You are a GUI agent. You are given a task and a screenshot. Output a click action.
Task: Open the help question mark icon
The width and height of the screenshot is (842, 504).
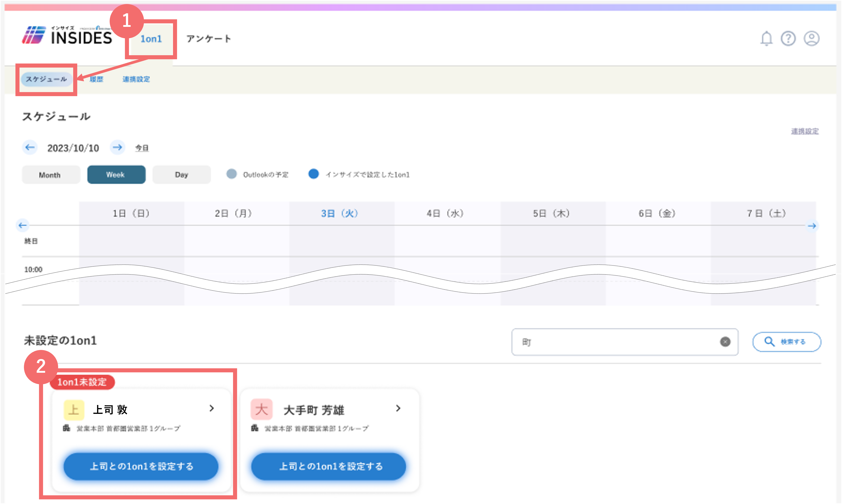click(788, 38)
